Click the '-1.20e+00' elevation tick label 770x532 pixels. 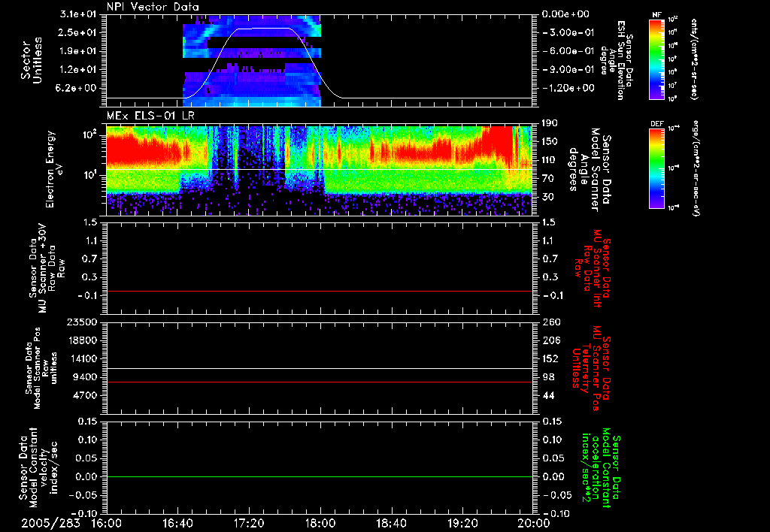tap(568, 89)
